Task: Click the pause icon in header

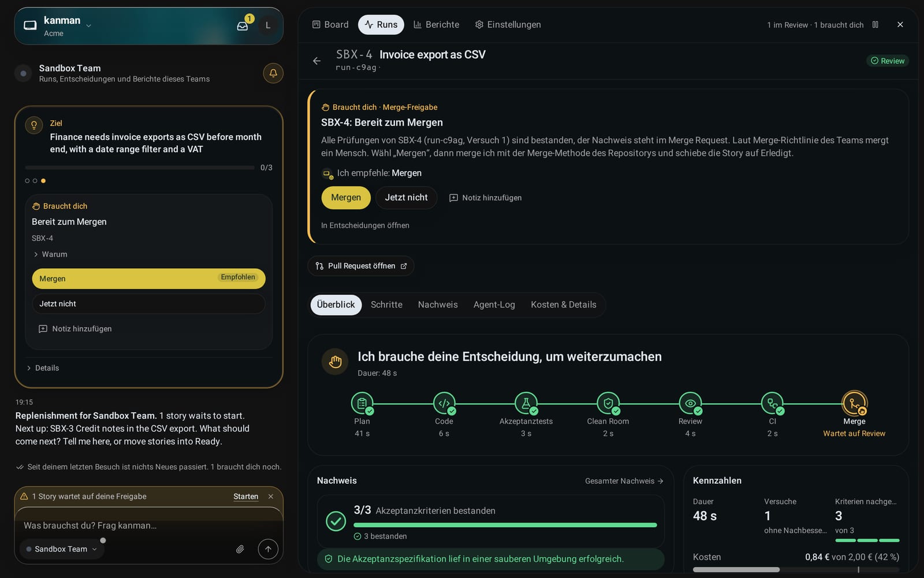Action: (875, 25)
